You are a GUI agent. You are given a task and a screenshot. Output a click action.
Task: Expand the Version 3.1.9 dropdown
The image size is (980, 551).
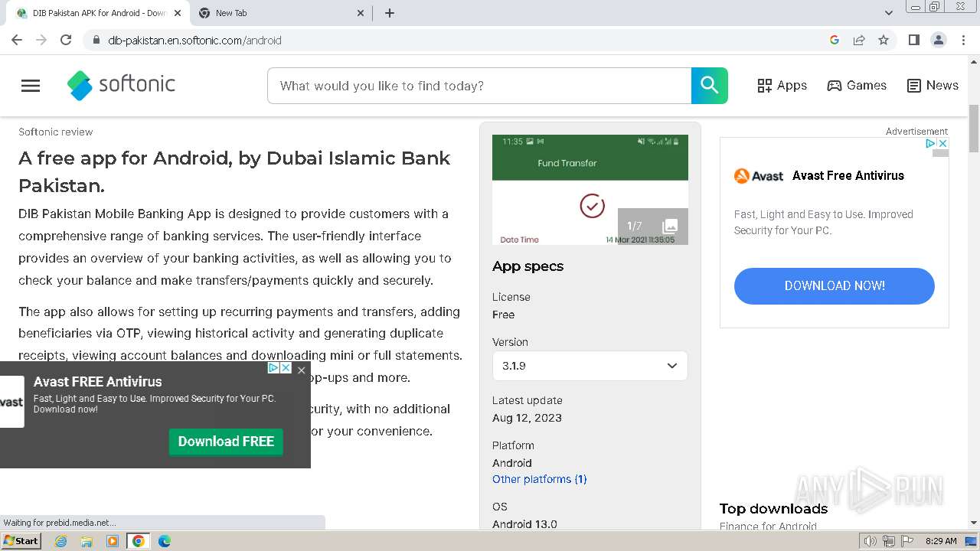[590, 366]
